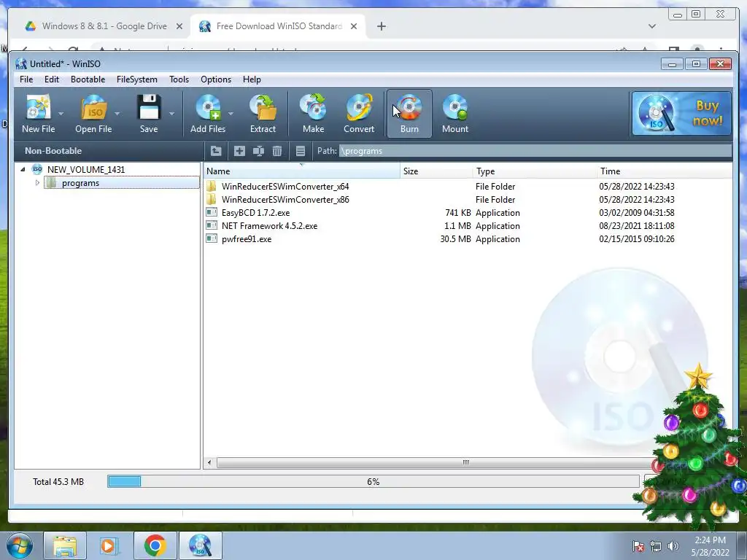Select WinReducerESWimConverter_x64 folder
The image size is (747, 560).
tap(285, 186)
